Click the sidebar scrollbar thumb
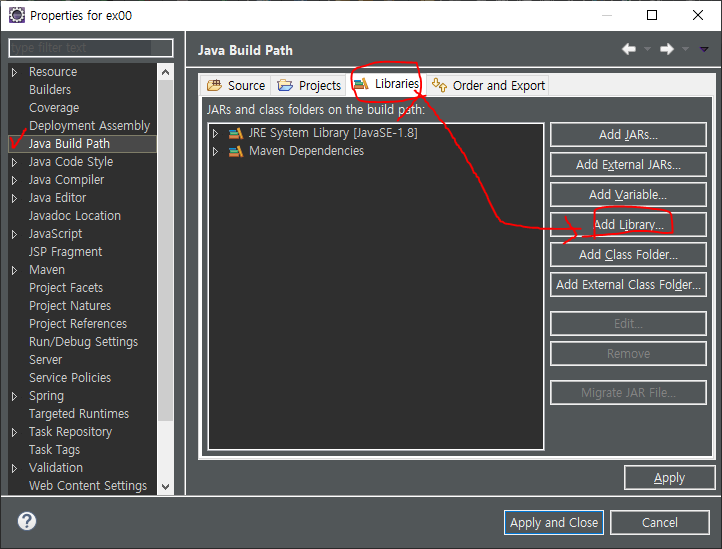The image size is (722, 549). [x=166, y=251]
